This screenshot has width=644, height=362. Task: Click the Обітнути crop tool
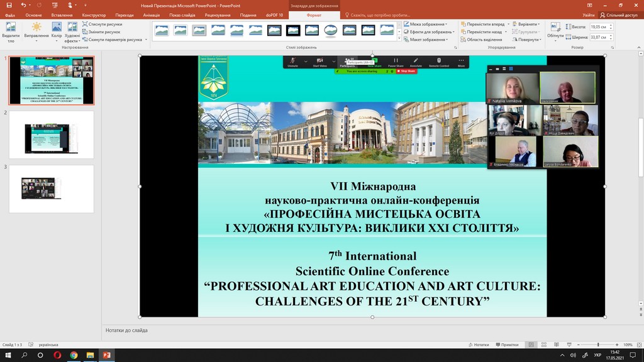(x=555, y=30)
